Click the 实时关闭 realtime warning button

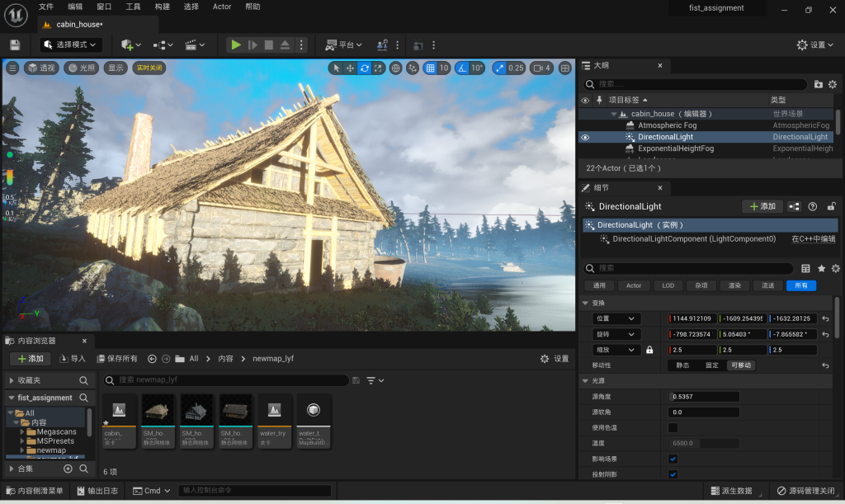coord(149,68)
